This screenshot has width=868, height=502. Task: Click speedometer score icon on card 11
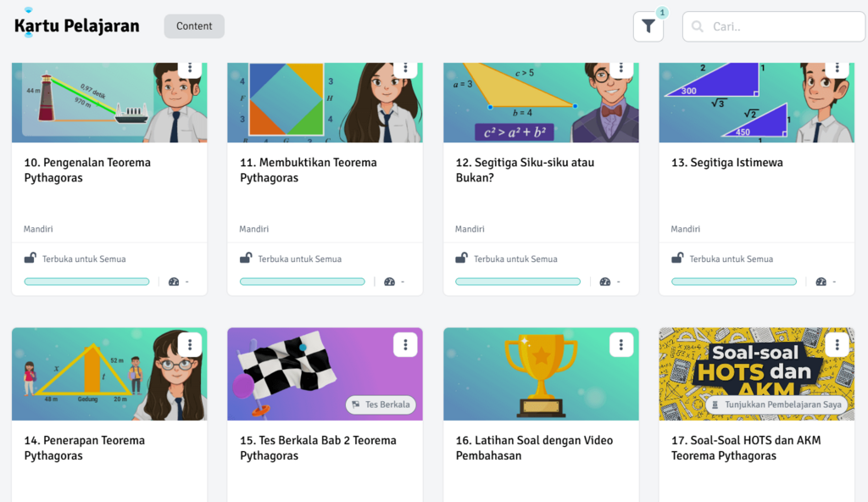click(389, 282)
